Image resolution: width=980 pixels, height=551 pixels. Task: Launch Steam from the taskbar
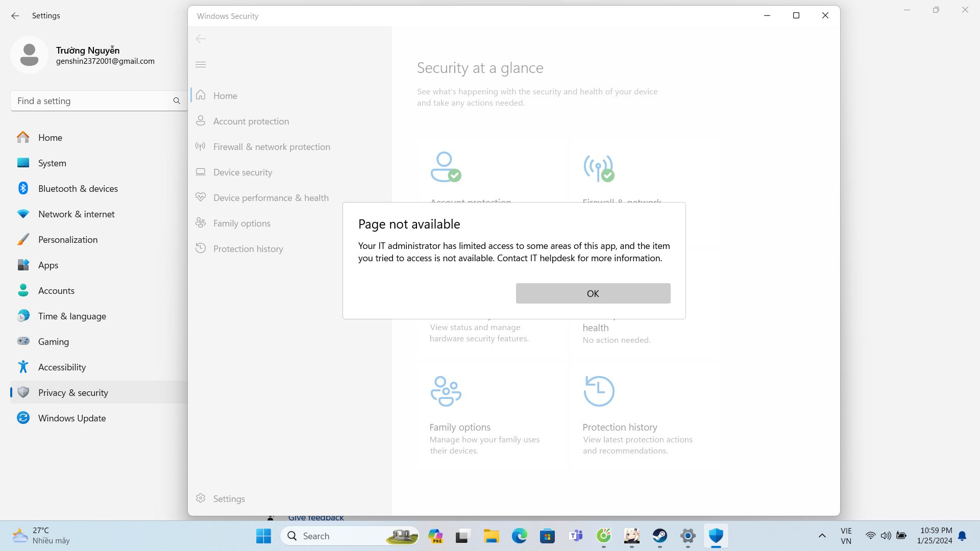[x=659, y=536]
